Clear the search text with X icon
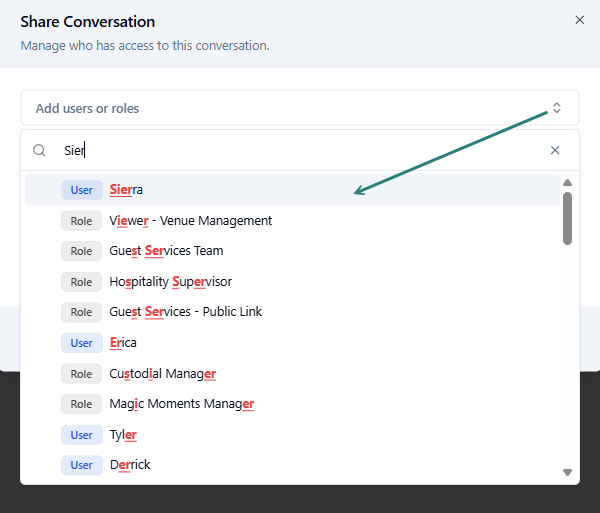Viewport: 600px width, 513px height. click(x=555, y=150)
